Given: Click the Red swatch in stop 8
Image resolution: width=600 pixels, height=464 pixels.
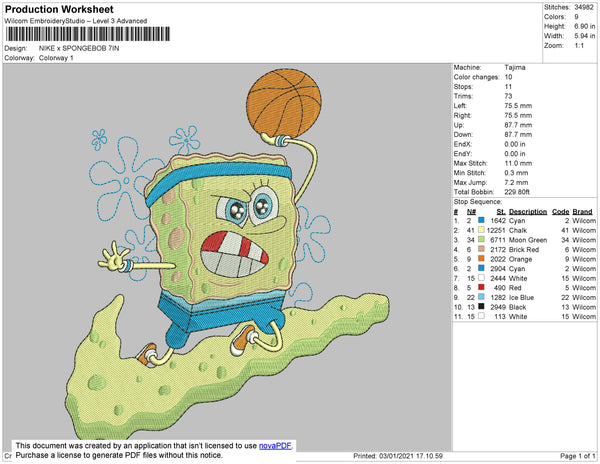Looking at the screenshot, I should pos(481,287).
